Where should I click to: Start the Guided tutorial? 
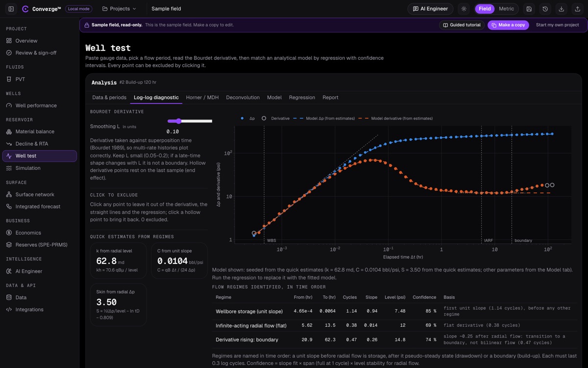pyautogui.click(x=462, y=25)
